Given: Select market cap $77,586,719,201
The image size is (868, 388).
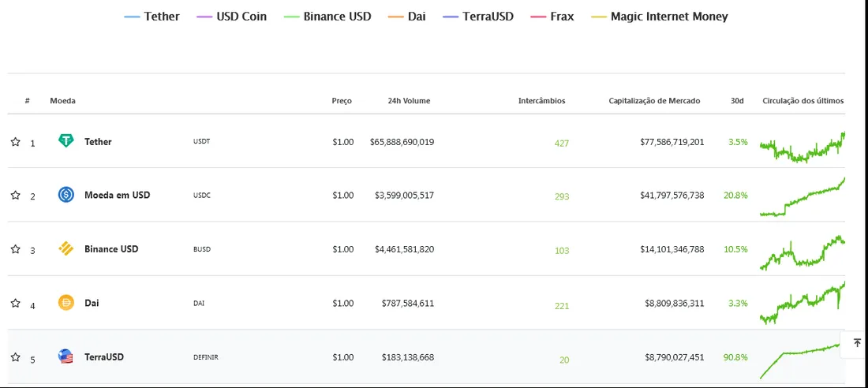Looking at the screenshot, I should point(672,142).
